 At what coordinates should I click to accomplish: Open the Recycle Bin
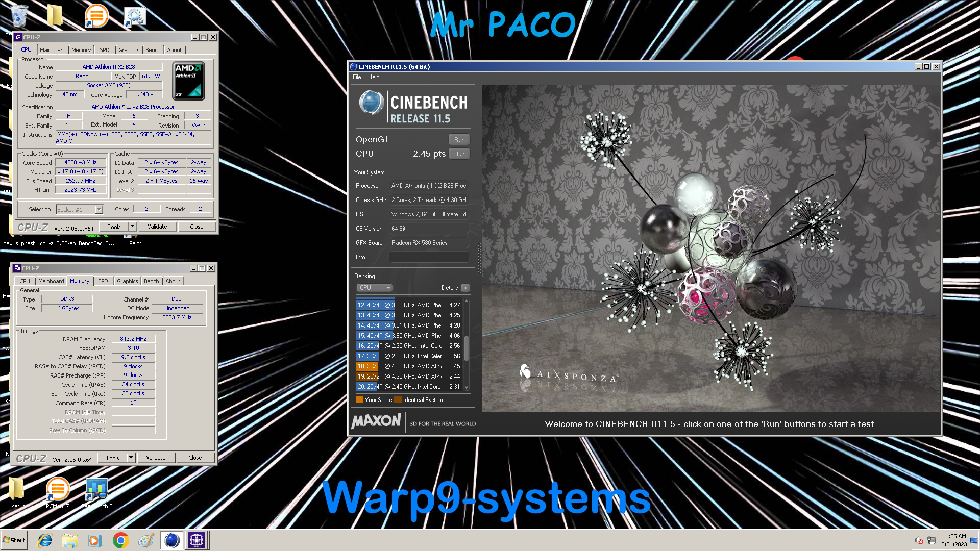19,16
